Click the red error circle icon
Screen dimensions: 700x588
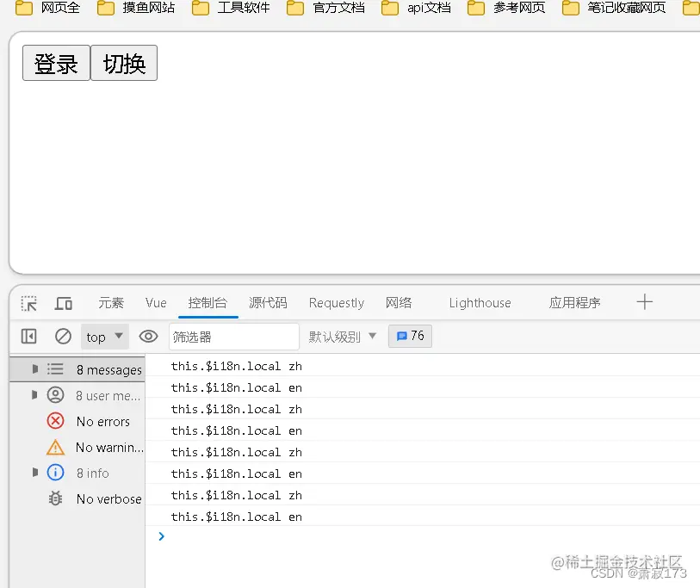[55, 421]
